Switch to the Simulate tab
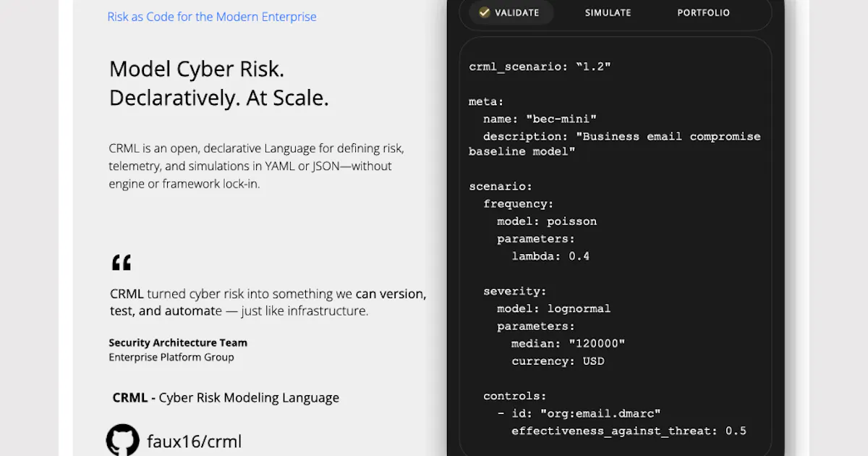Viewport: 868px width, 456px height. (x=608, y=12)
